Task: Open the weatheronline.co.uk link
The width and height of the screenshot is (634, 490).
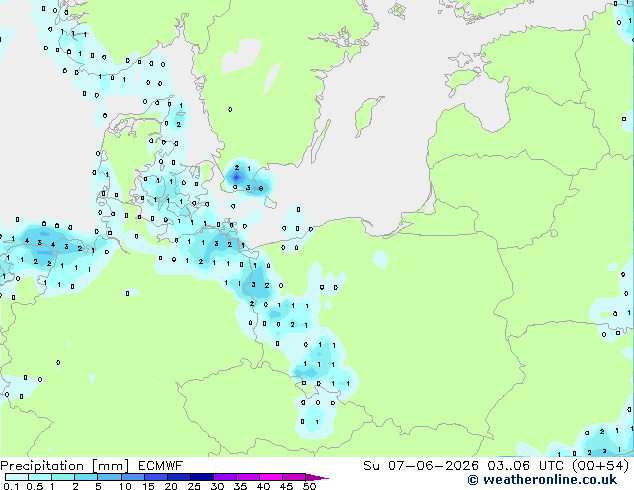Action: 542,480
